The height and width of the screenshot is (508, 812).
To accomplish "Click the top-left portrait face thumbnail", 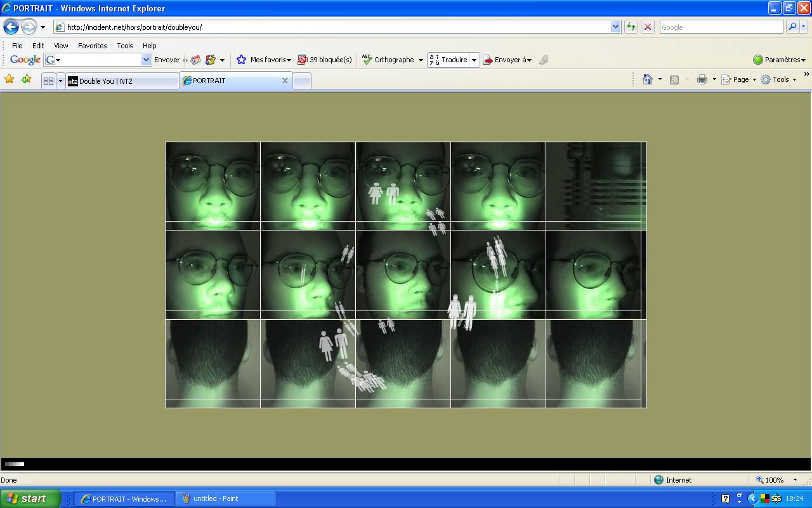I will [x=213, y=185].
